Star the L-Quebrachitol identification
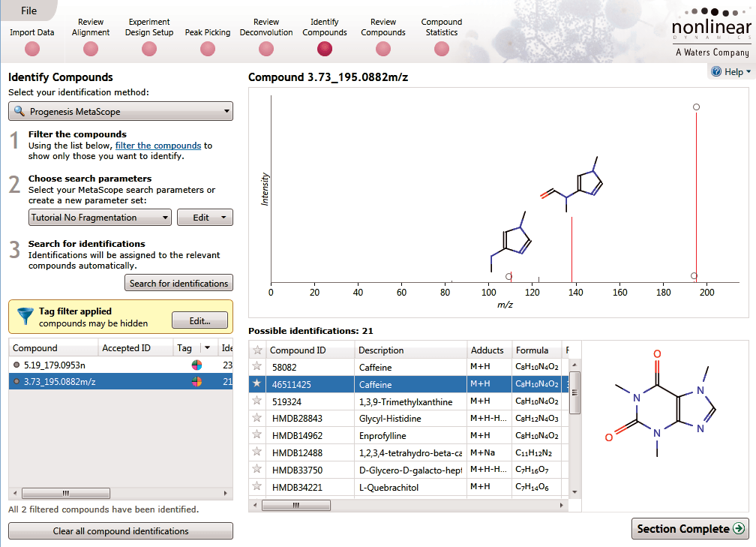The width and height of the screenshot is (756, 547). click(x=257, y=486)
